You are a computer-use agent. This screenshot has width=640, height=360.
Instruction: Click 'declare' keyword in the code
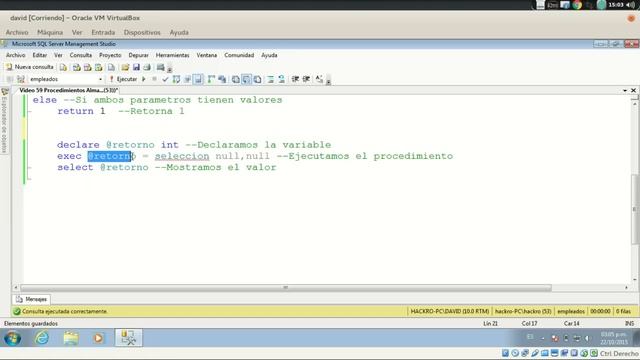click(78, 145)
